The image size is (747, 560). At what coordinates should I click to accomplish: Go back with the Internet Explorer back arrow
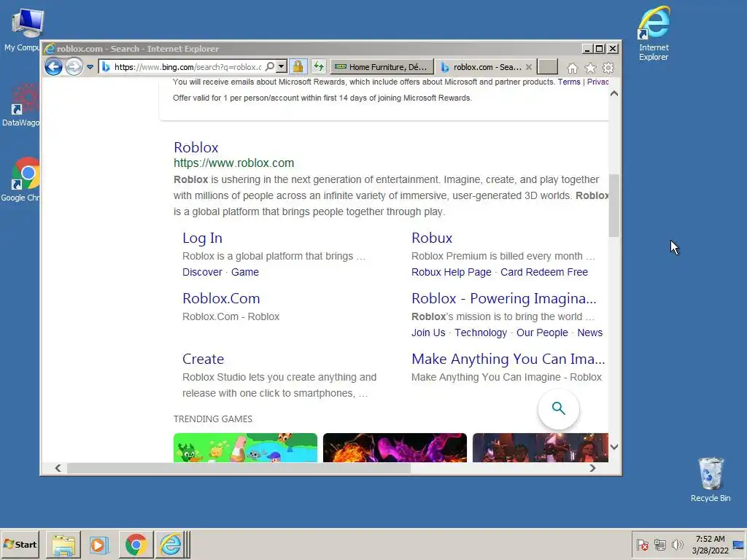tap(53, 66)
